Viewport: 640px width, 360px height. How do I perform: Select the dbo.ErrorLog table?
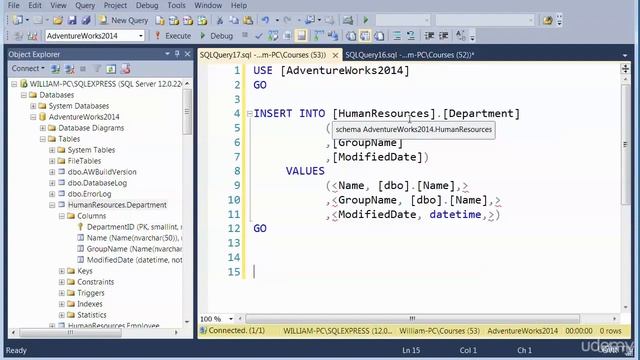89,194
